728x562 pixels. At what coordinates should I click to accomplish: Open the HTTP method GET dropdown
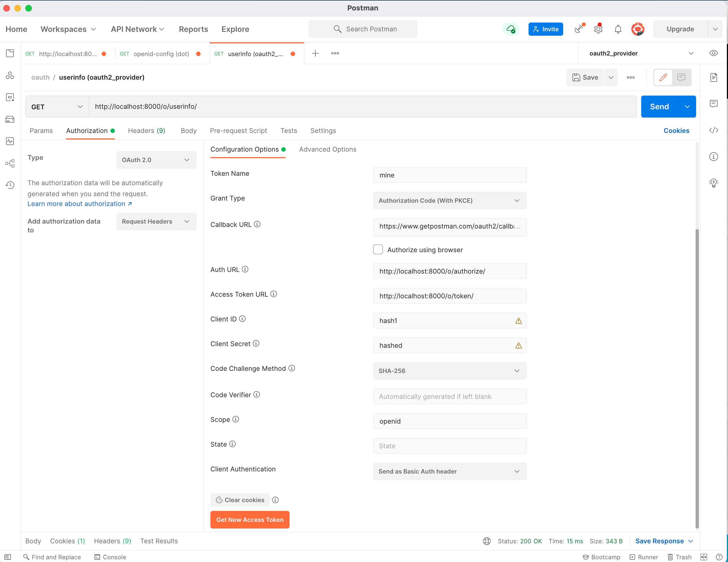click(57, 107)
